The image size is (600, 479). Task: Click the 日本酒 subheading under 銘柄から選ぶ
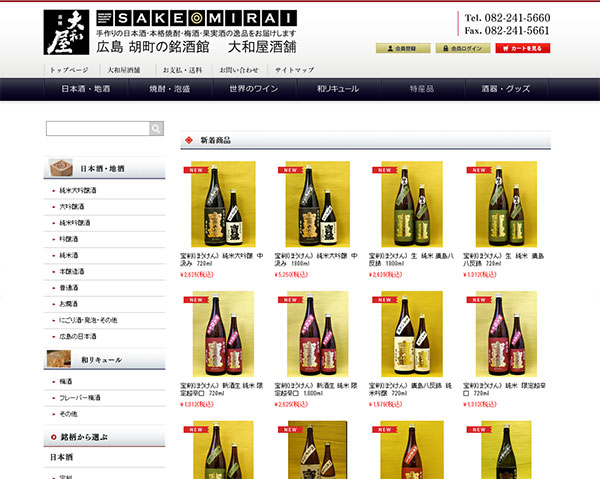pos(62,457)
